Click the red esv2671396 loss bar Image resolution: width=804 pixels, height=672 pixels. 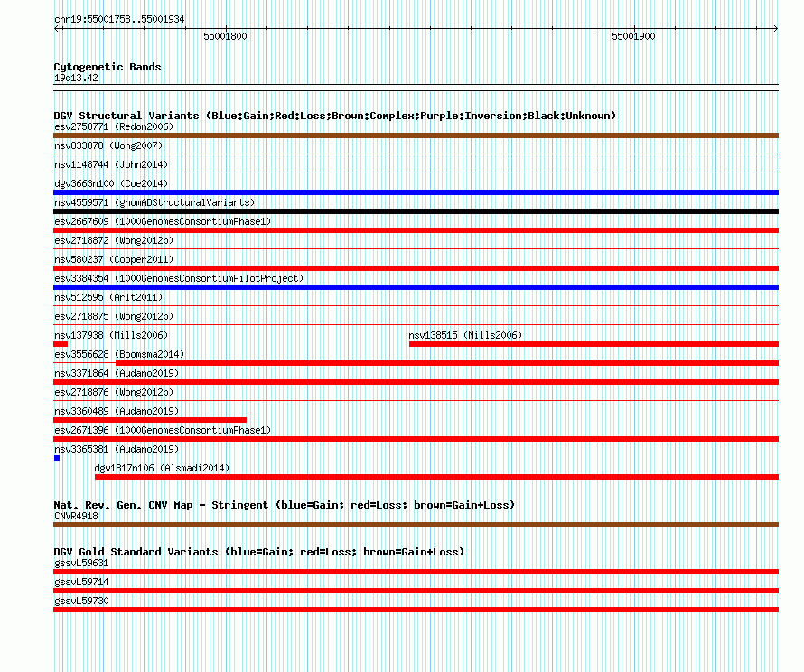point(416,439)
